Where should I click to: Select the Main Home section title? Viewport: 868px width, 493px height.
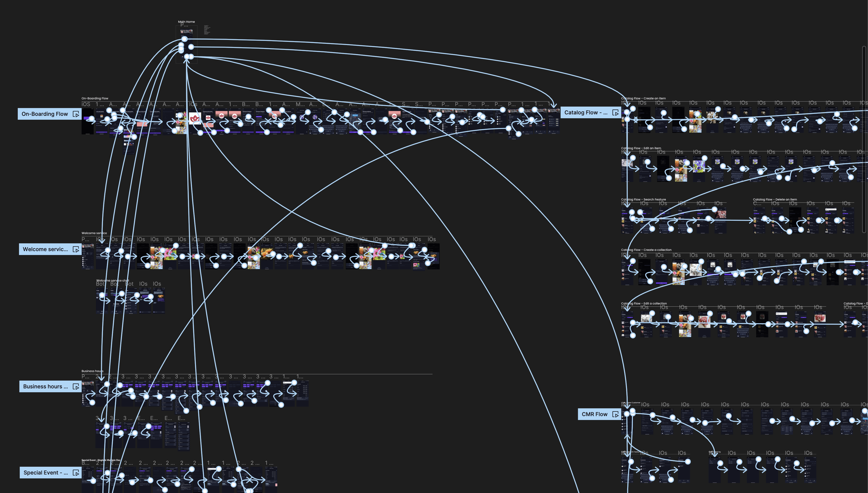click(x=186, y=22)
